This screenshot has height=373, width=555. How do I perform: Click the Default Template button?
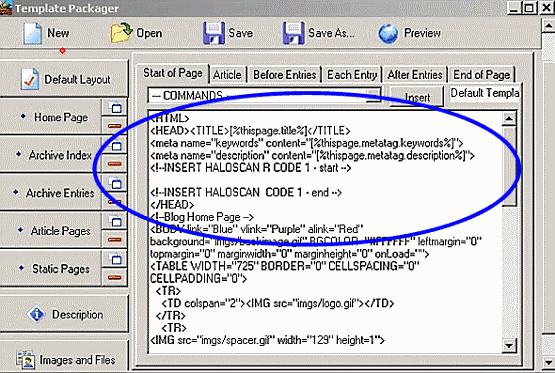pyautogui.click(x=485, y=93)
